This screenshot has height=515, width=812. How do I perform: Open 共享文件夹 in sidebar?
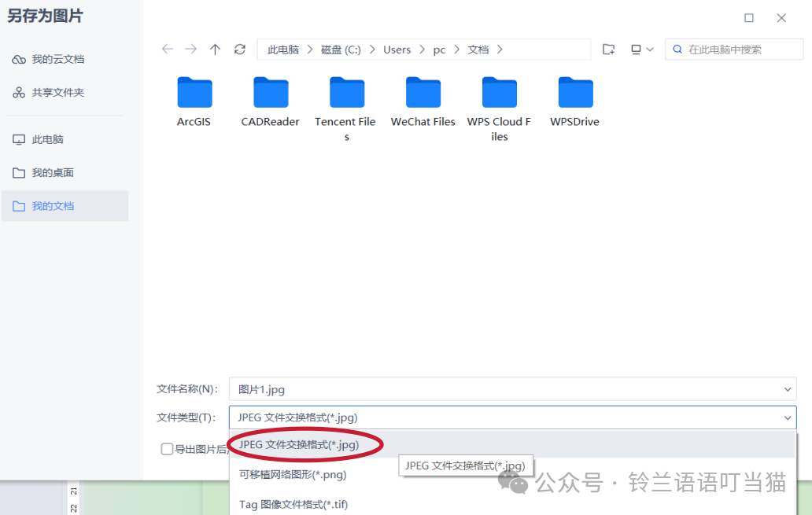(x=48, y=93)
